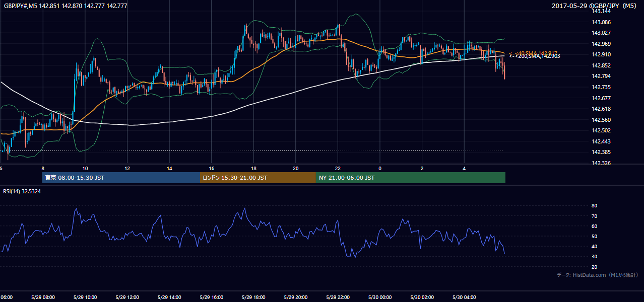Click RSI scale level 60
The width and height of the screenshot is (644, 302).
(x=595, y=226)
